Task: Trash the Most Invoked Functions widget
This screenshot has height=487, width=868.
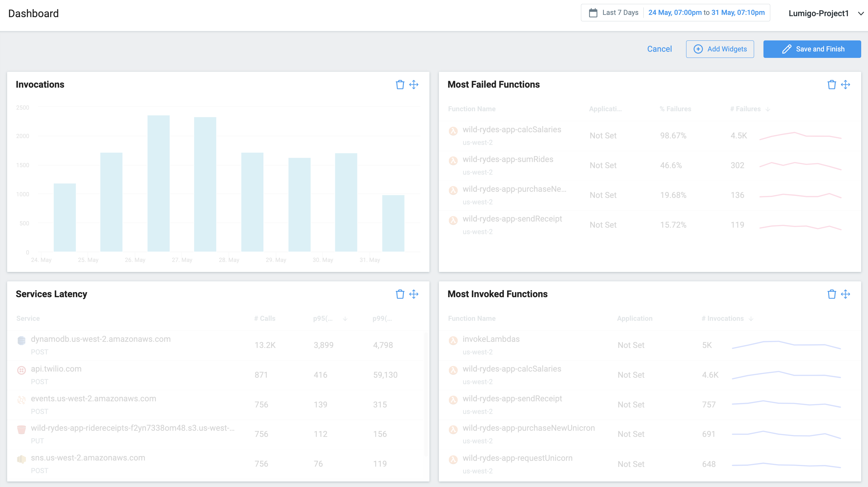Action: coord(831,294)
